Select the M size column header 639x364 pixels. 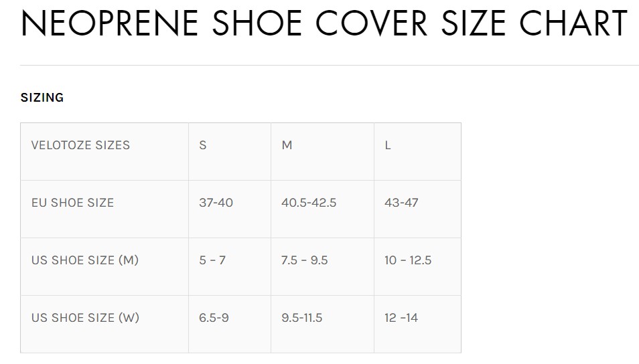coord(287,145)
